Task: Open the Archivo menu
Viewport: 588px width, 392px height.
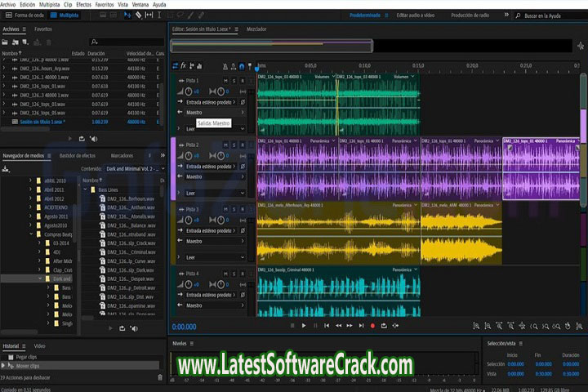Action: click(8, 5)
